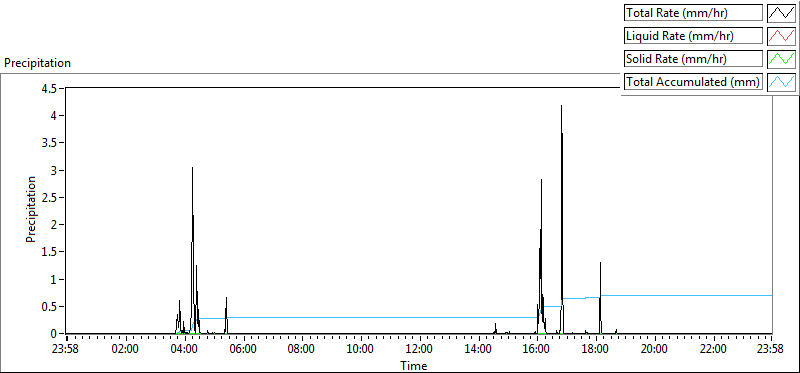Click the 3 mm/hr spike peak after 04:00

coord(192,167)
